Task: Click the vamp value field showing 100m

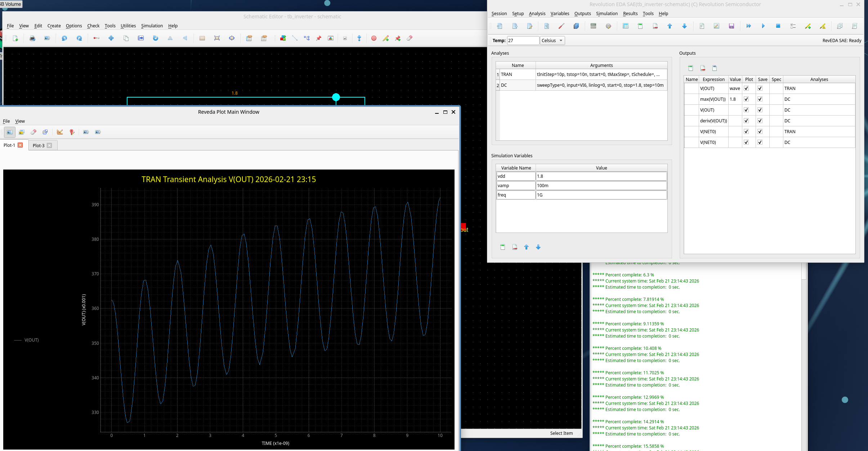Action: [x=601, y=185]
